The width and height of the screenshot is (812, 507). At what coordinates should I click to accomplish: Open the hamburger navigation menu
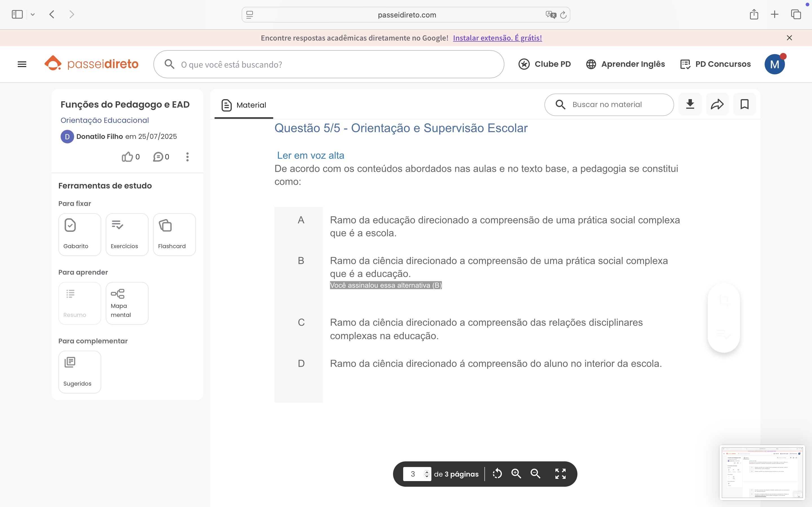22,64
